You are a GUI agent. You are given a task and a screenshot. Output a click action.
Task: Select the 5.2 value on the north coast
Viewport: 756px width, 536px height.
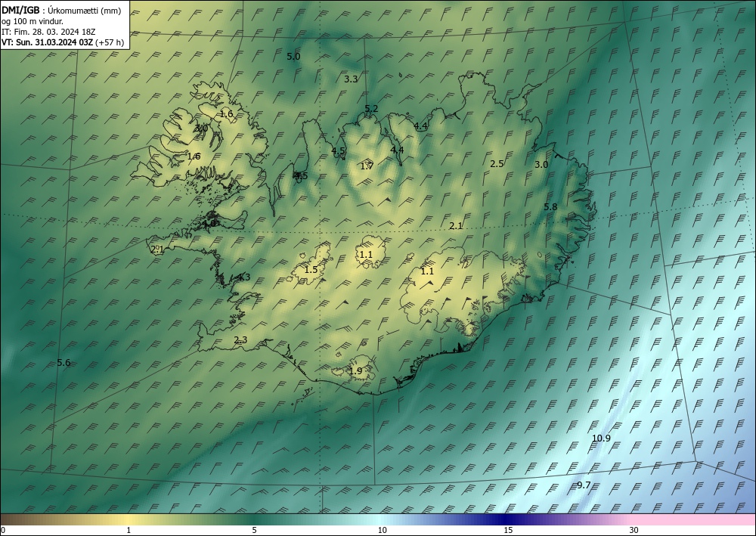pyautogui.click(x=371, y=109)
